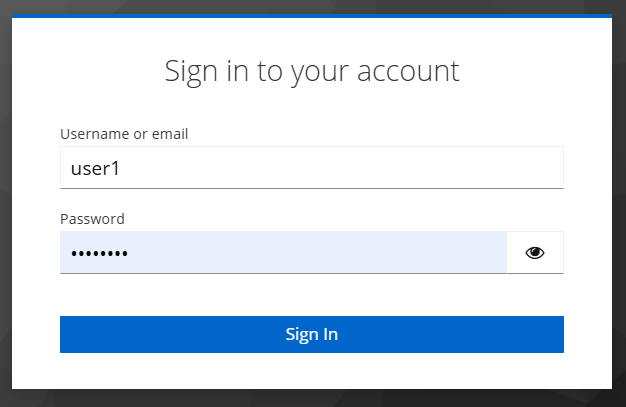Focus the Username or email field

point(311,167)
